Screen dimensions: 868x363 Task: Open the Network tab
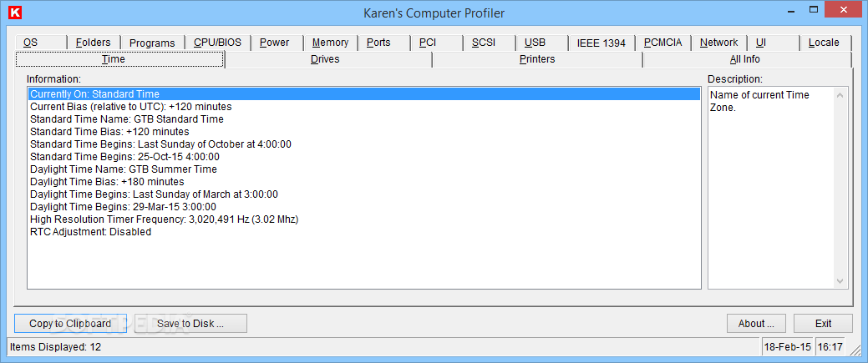click(x=718, y=43)
